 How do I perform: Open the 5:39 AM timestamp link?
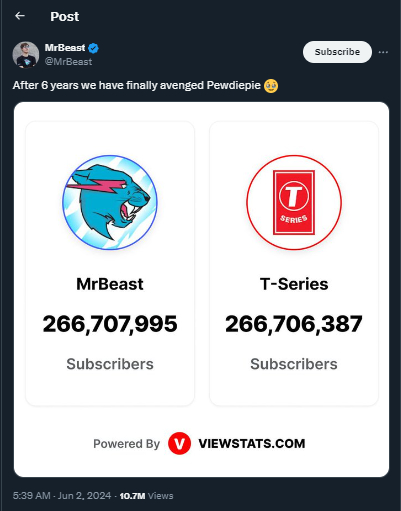pos(31,496)
